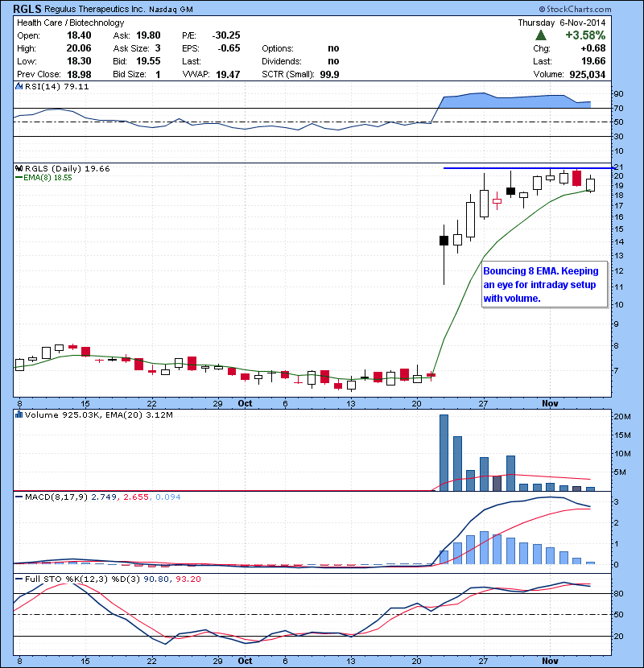Viewport: 644px width, 668px height.
Task: Click the Bid value 19.55
Action: point(148,61)
